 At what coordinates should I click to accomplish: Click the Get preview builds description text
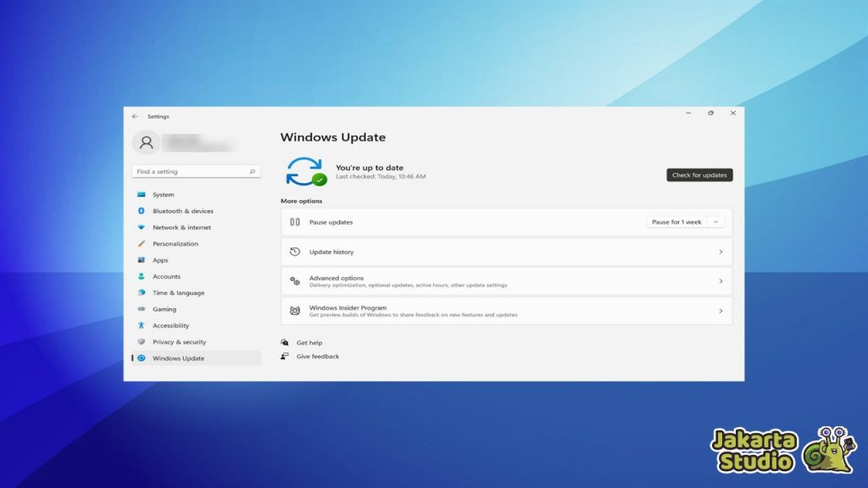tap(413, 315)
